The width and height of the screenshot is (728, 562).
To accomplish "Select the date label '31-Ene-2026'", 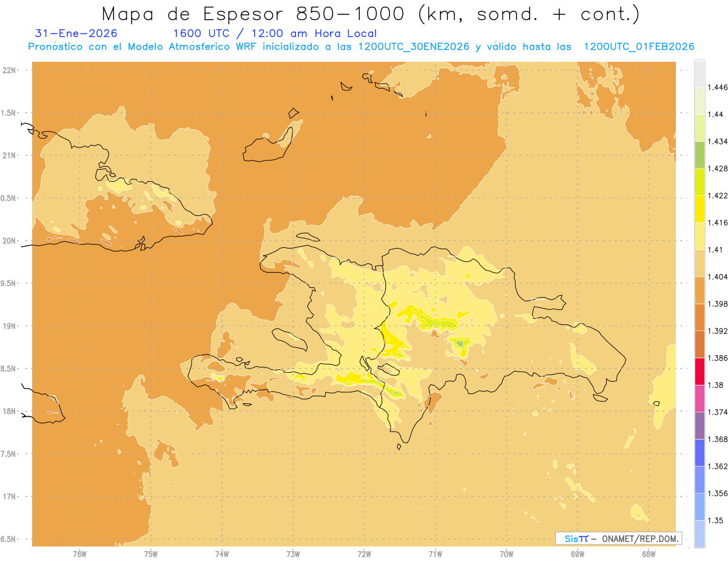I will pos(76,33).
